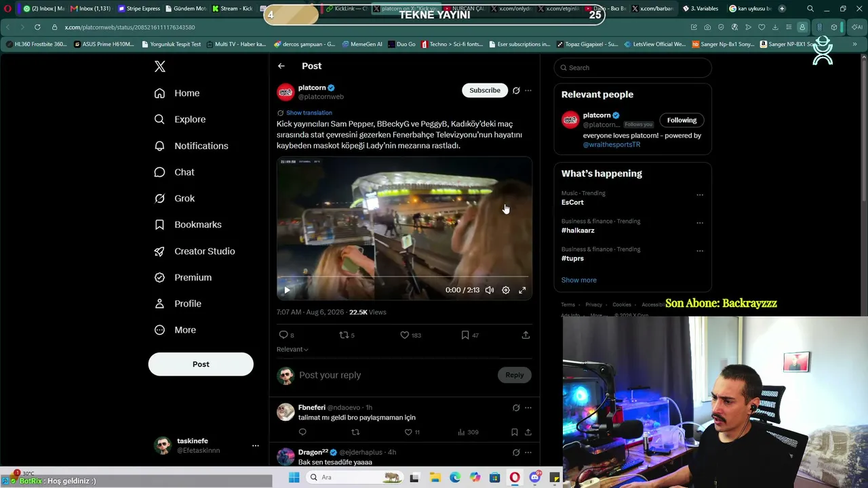
Task: Open more options on Dragon²²'s comment
Action: click(x=528, y=452)
